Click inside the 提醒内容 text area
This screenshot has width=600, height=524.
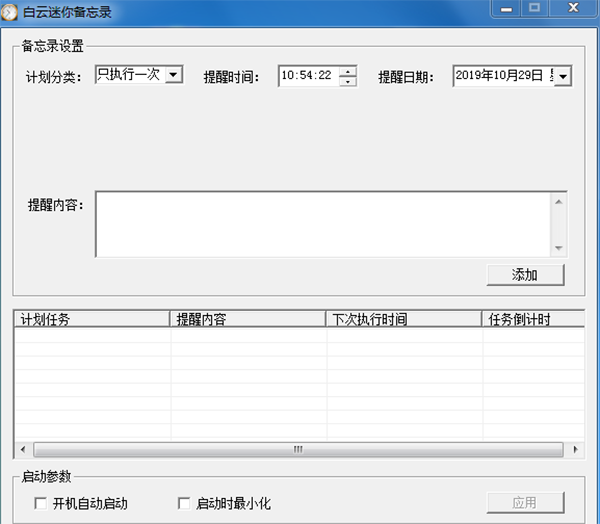click(x=323, y=224)
